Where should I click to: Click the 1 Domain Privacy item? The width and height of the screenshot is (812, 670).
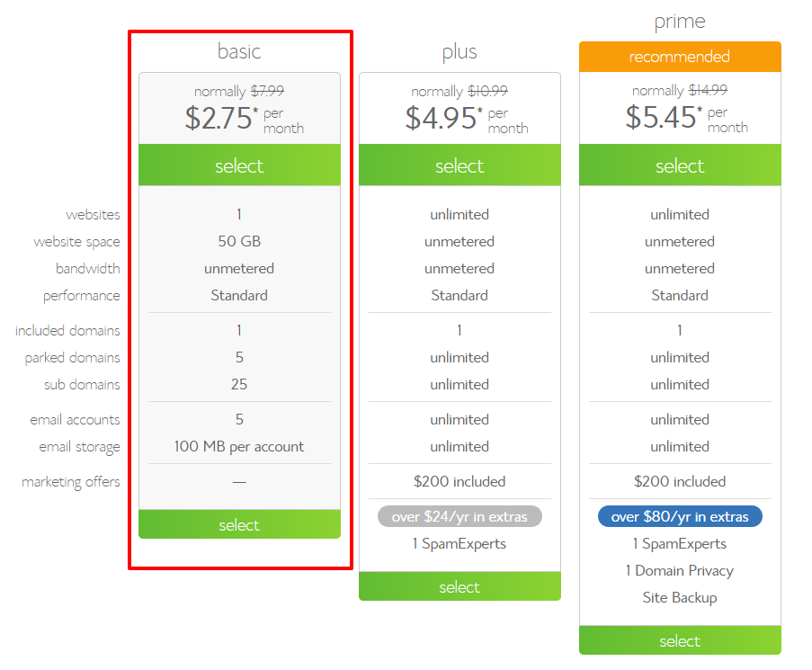(679, 570)
